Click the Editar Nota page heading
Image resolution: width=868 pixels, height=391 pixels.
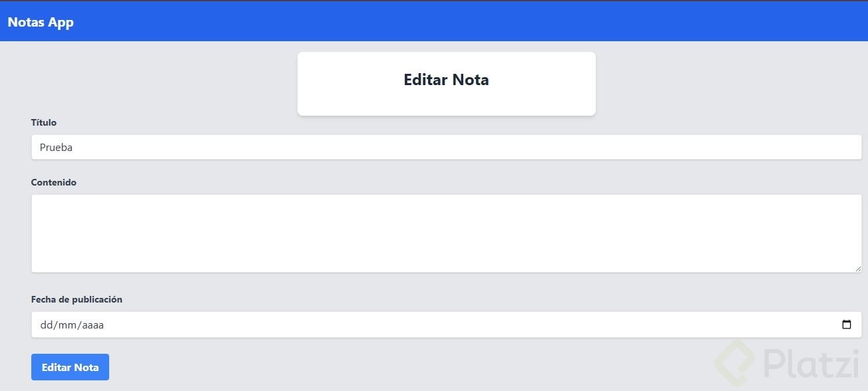coord(446,80)
